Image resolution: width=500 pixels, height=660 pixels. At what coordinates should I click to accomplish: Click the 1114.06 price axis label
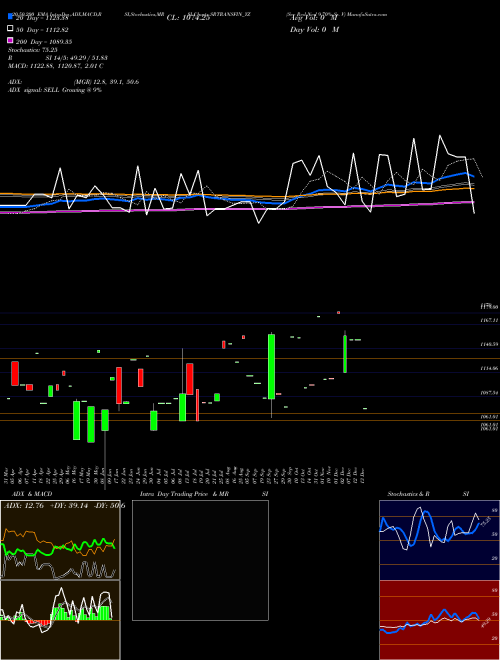[489, 368]
